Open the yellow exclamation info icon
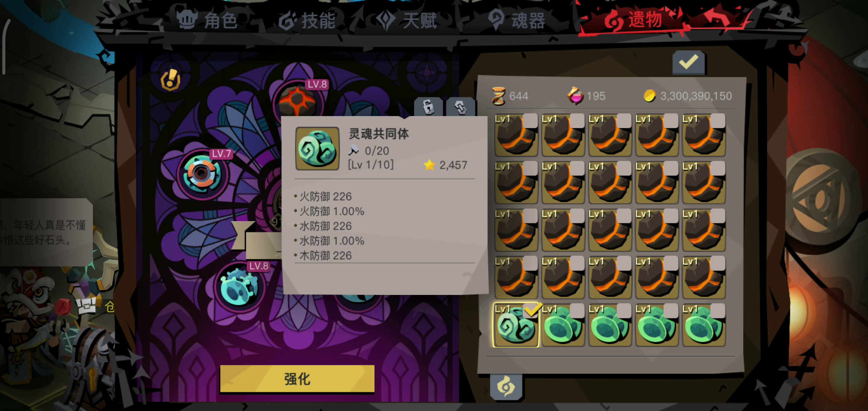 pyautogui.click(x=170, y=80)
